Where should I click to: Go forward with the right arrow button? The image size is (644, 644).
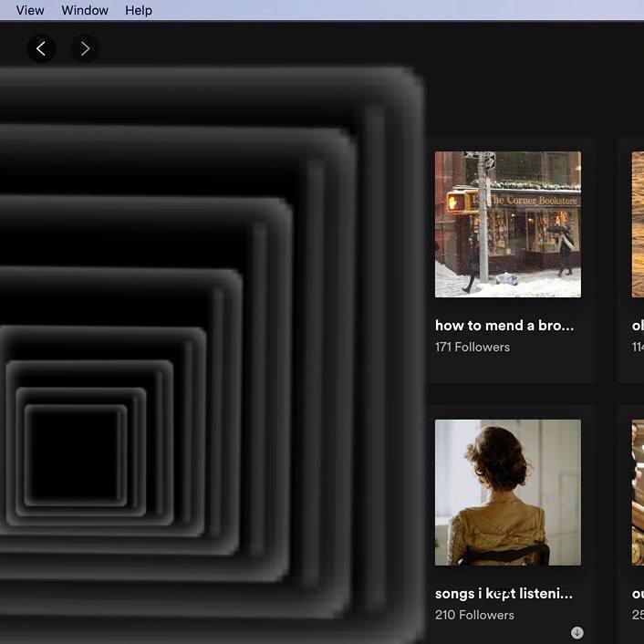85,49
